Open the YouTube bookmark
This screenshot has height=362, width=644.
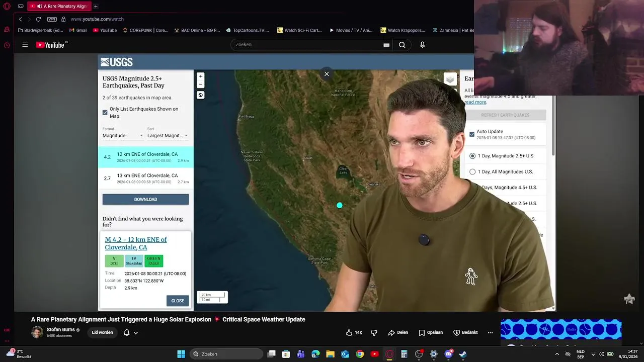105,30
